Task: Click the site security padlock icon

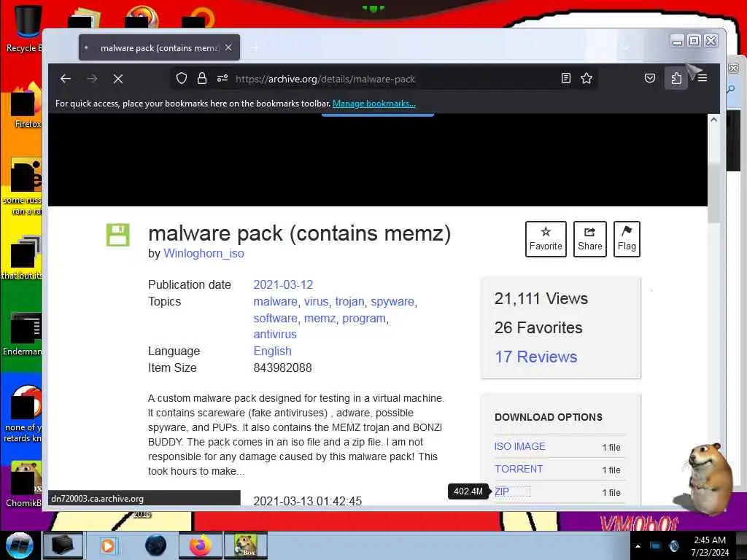Action: click(x=202, y=79)
